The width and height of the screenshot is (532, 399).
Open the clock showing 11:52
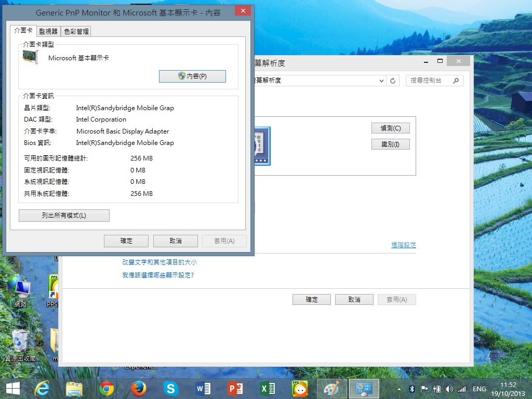[508, 389]
